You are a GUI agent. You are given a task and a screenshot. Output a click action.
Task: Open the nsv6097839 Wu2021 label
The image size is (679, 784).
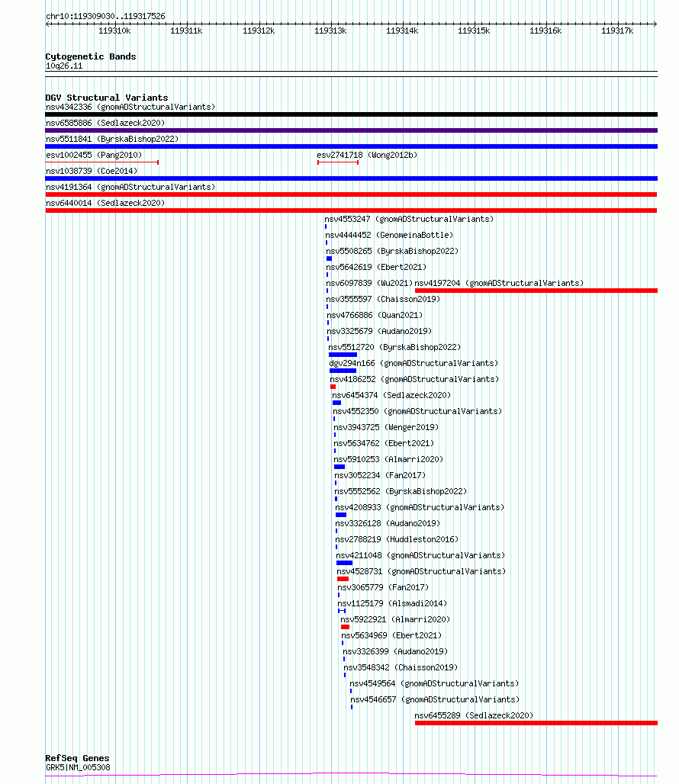(x=369, y=283)
